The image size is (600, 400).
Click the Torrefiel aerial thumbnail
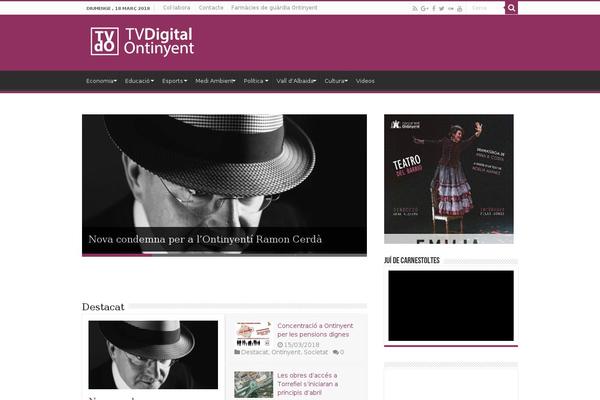pyautogui.click(x=253, y=384)
